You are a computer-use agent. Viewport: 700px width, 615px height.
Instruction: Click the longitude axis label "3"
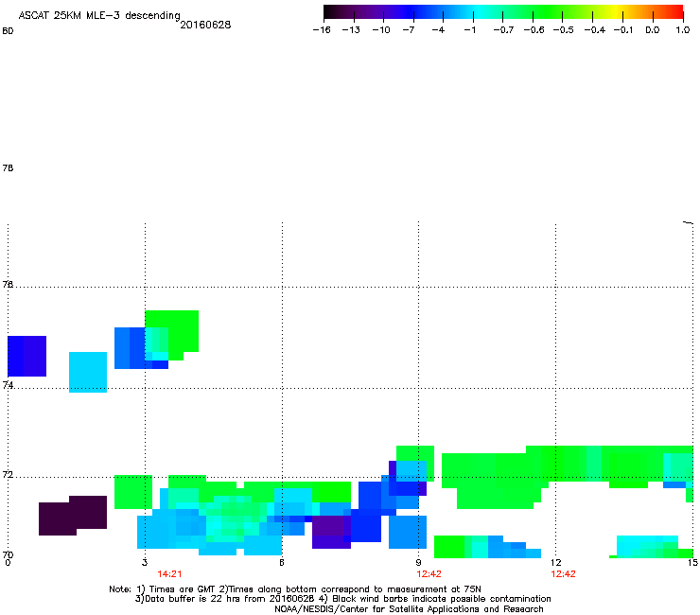click(x=145, y=562)
